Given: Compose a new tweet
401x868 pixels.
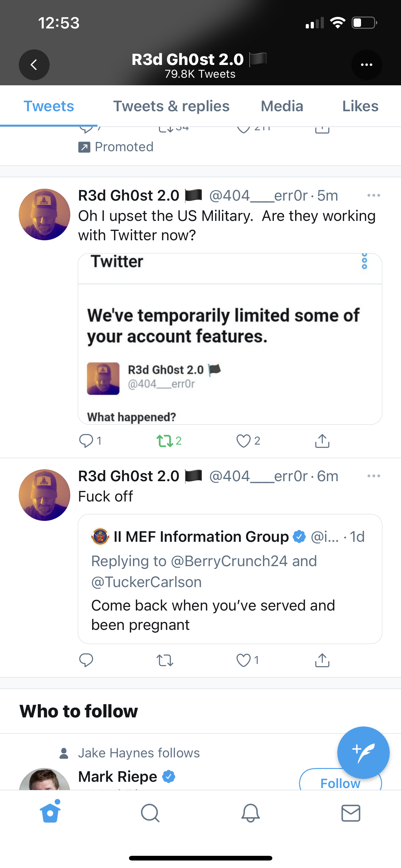Looking at the screenshot, I should tap(363, 752).
